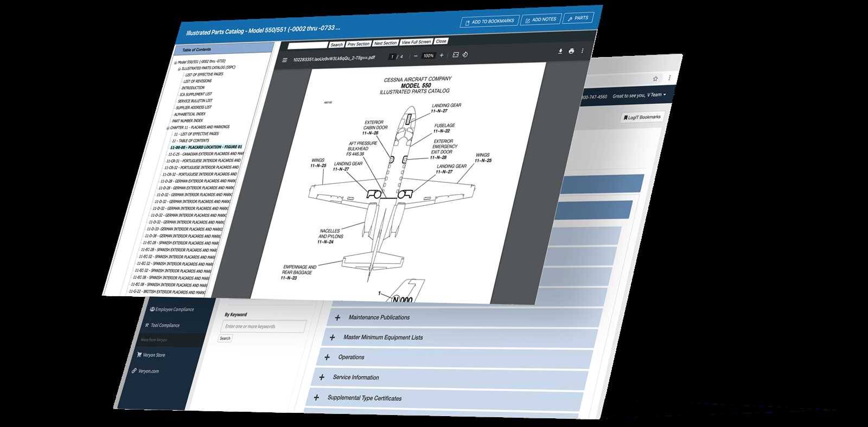Toggle the PDF sidebar hamburger menu
This screenshot has height=427, width=868.
(285, 60)
